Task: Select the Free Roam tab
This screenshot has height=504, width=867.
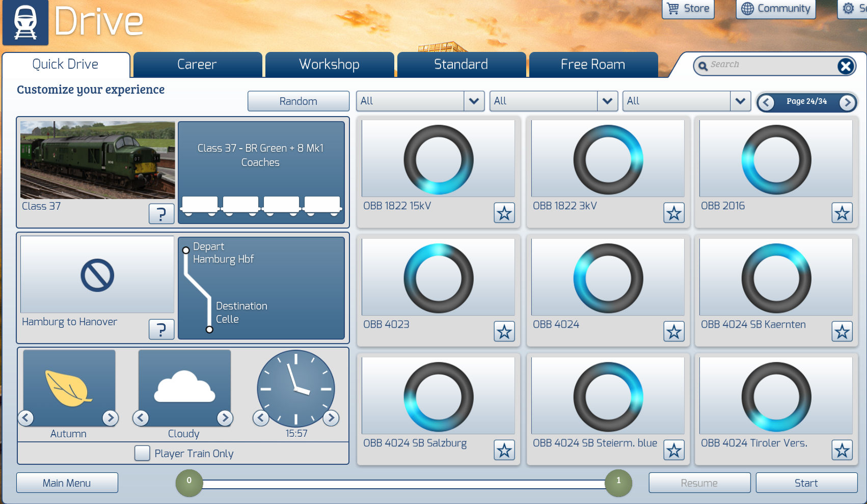Action: [x=593, y=64]
